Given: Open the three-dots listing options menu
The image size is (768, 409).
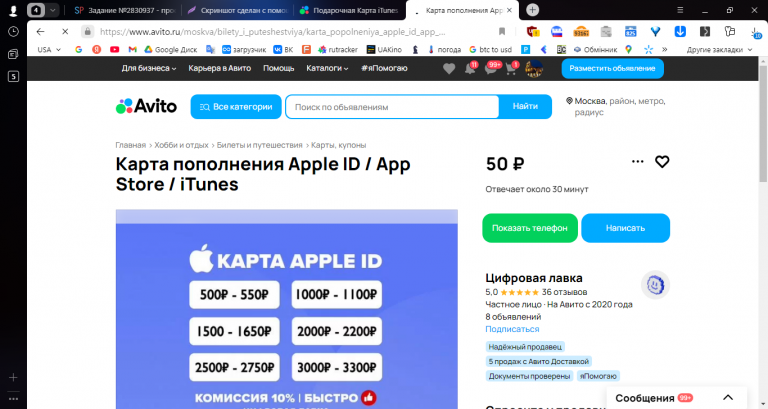Looking at the screenshot, I should (x=637, y=162).
